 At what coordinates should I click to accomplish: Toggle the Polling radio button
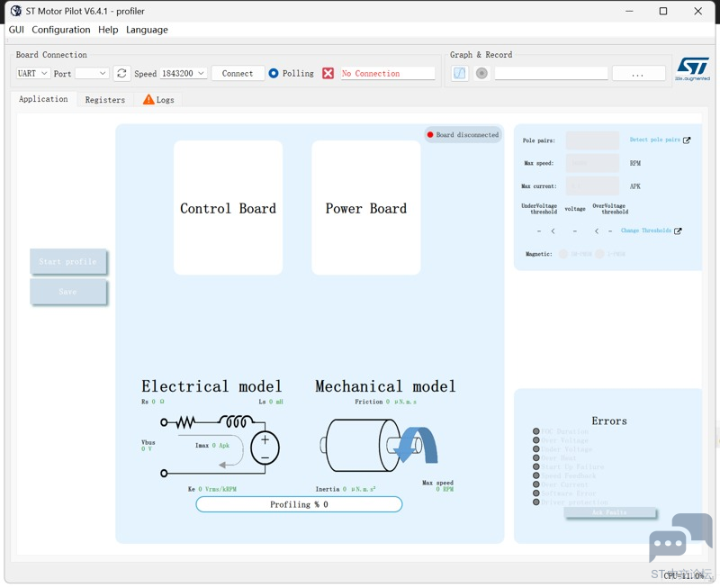click(274, 73)
